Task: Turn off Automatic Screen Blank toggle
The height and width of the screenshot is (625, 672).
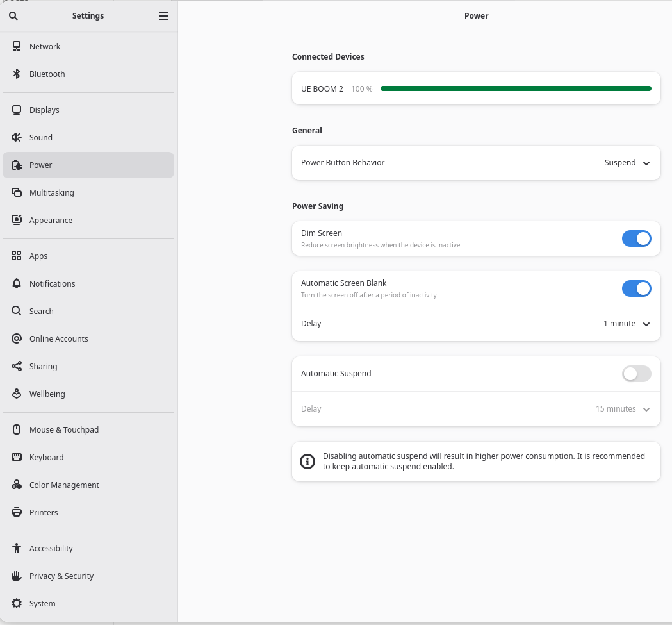Action: (636, 288)
